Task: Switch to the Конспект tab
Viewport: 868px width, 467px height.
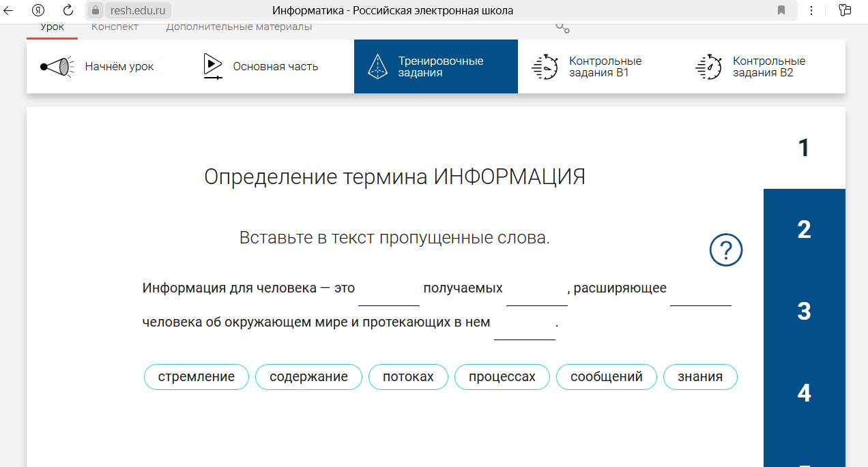Action: [115, 27]
